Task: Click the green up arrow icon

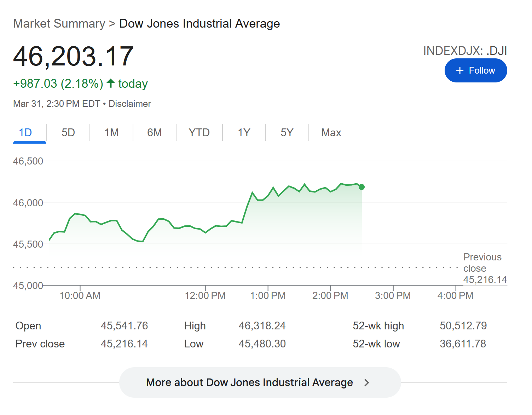Action: click(111, 83)
